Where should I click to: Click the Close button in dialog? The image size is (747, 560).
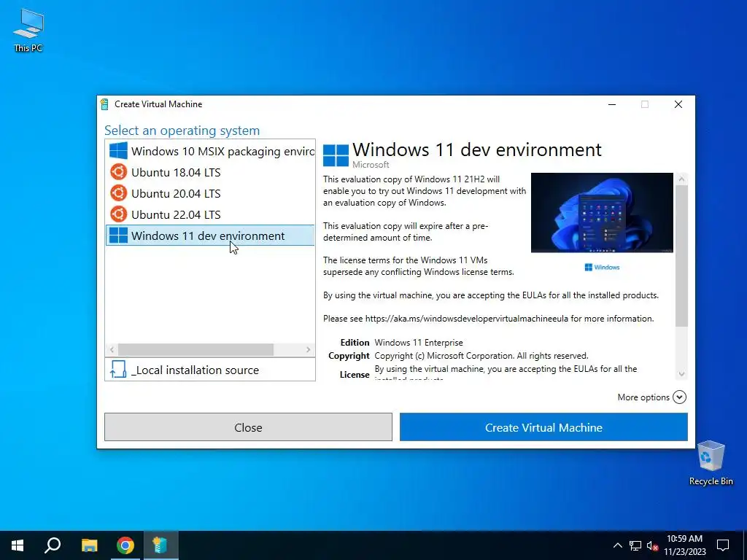pyautogui.click(x=248, y=427)
